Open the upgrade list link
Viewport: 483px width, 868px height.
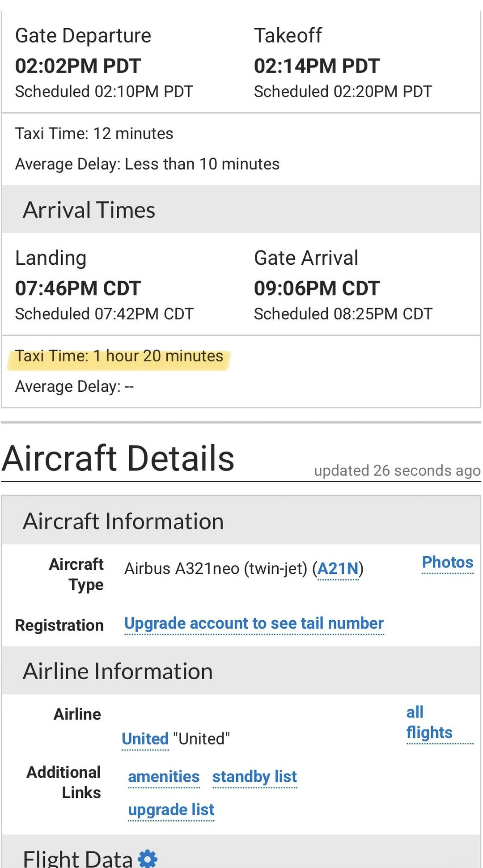171,810
